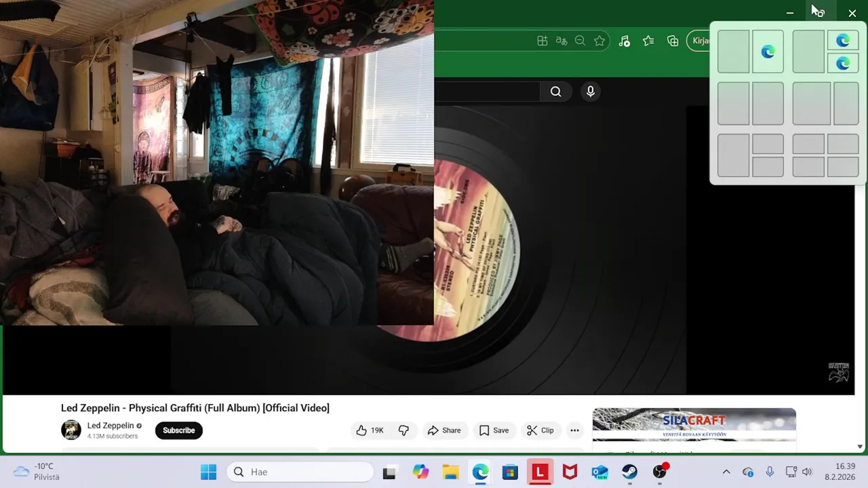
Task: Snap window to empty left half of two-column layout
Action: pos(734,52)
